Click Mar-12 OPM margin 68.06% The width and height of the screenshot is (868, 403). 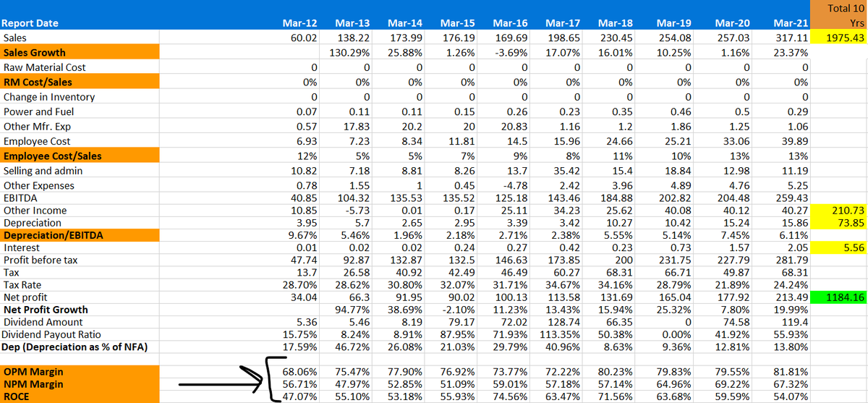tap(299, 371)
